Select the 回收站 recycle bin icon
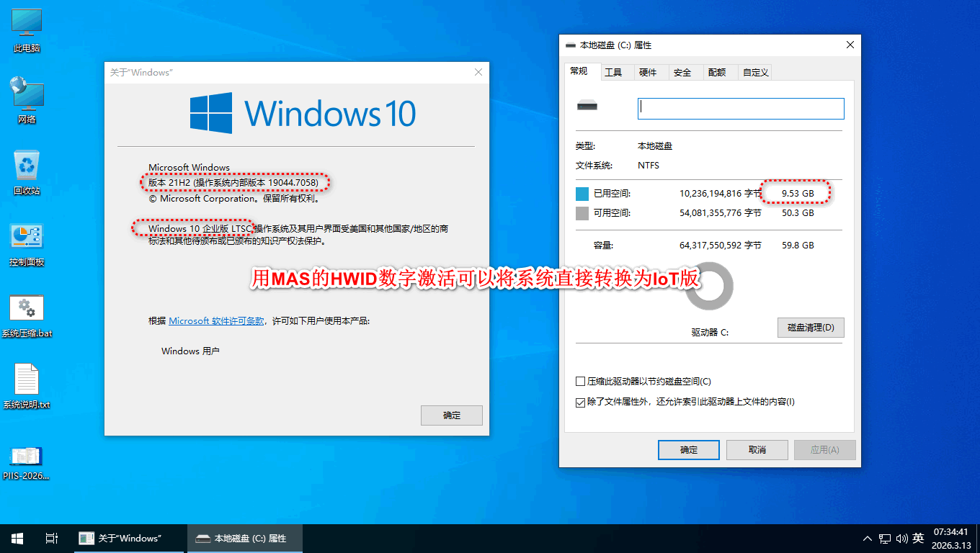Image resolution: width=980 pixels, height=553 pixels. 27,173
